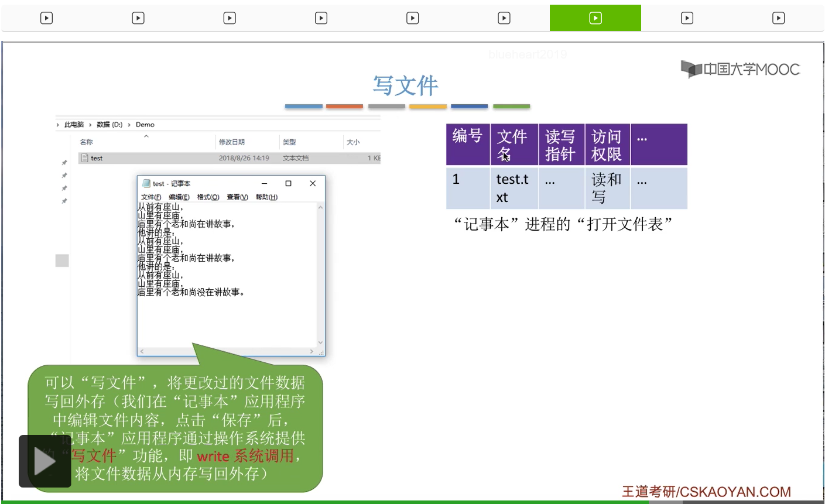Click the date 2018/8/26 14:19 in file row
Image resolution: width=825 pixels, height=504 pixels.
pyautogui.click(x=244, y=158)
